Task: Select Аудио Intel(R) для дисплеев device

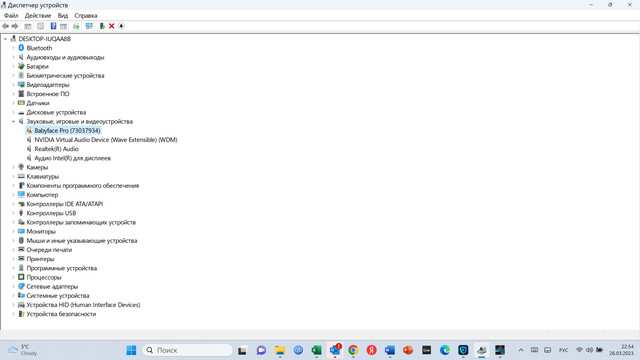Action: (73, 158)
